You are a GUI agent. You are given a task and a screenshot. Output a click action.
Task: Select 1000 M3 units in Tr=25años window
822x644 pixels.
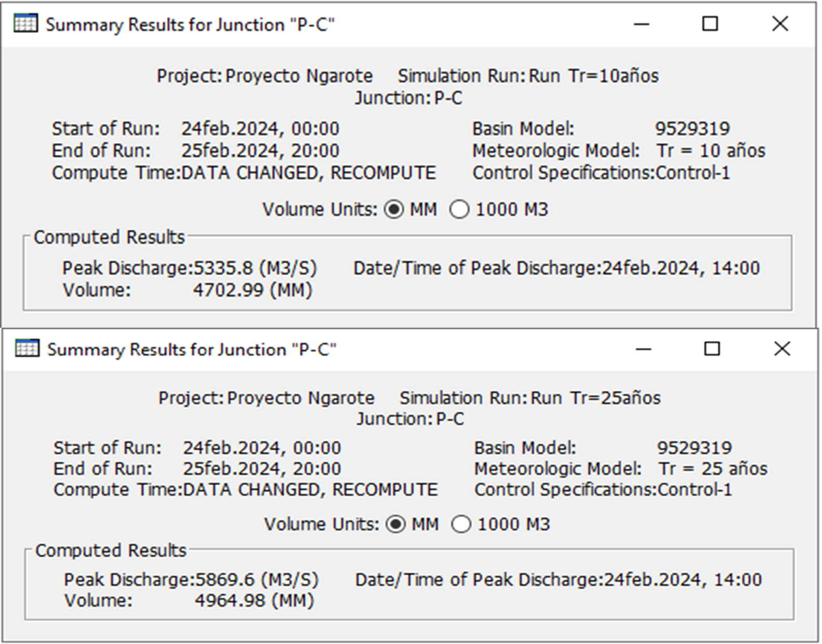tap(461, 525)
